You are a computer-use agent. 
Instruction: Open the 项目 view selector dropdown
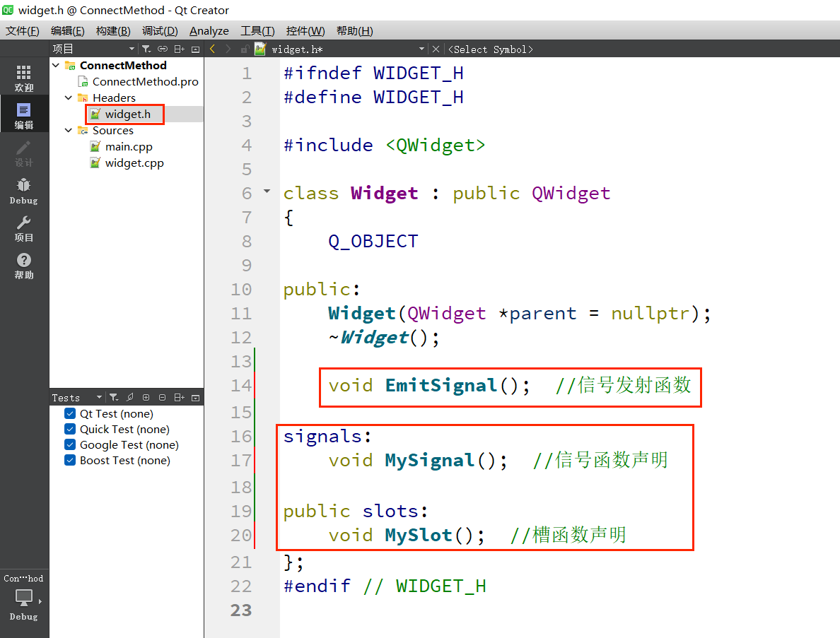click(132, 49)
